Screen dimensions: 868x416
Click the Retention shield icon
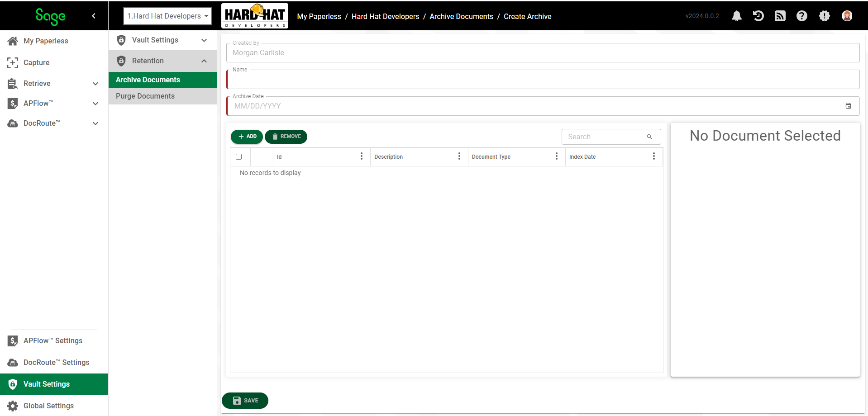[121, 61]
